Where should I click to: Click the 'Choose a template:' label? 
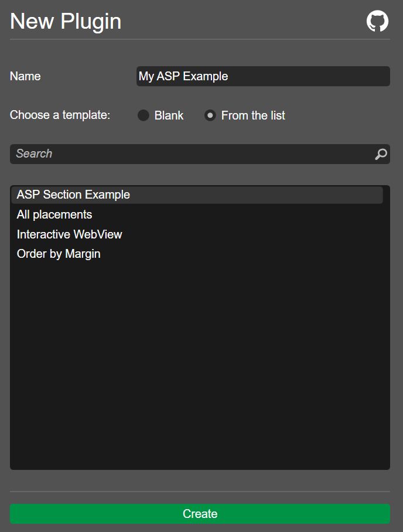[x=60, y=115]
